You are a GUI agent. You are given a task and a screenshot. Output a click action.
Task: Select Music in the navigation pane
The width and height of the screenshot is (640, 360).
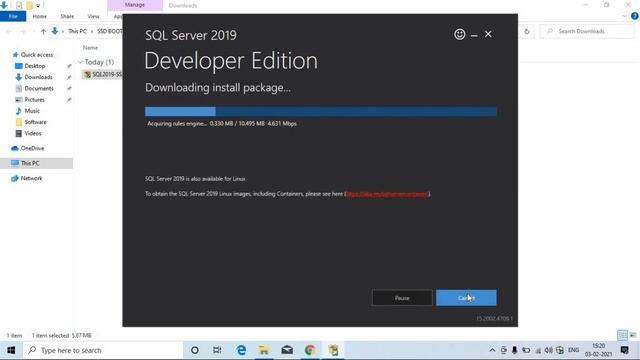coord(32,111)
